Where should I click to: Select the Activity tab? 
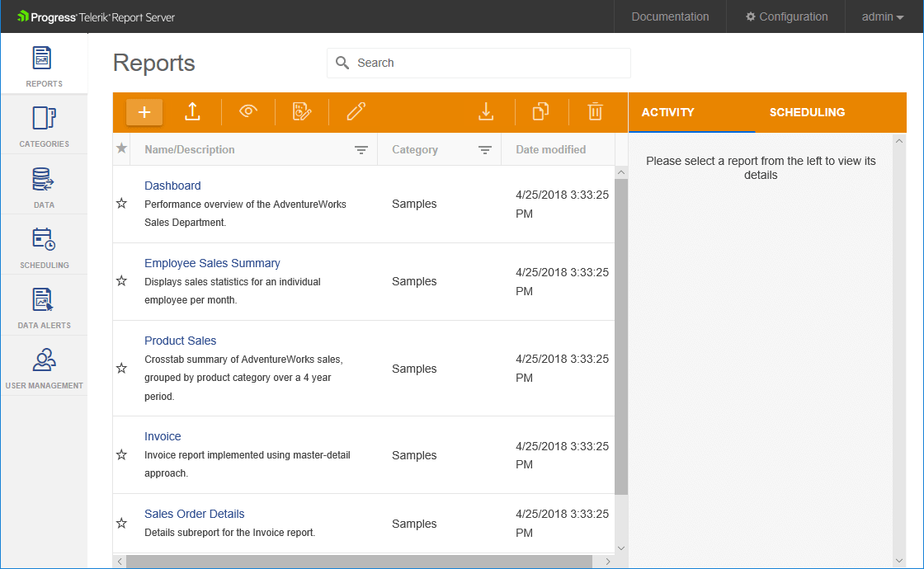(x=667, y=112)
